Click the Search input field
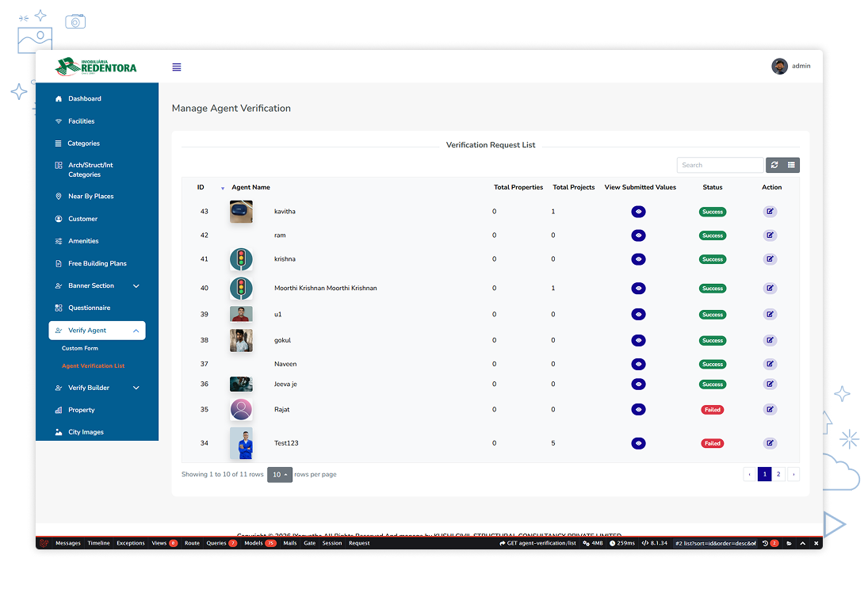Image resolution: width=868 pixels, height=593 pixels. [x=721, y=165]
